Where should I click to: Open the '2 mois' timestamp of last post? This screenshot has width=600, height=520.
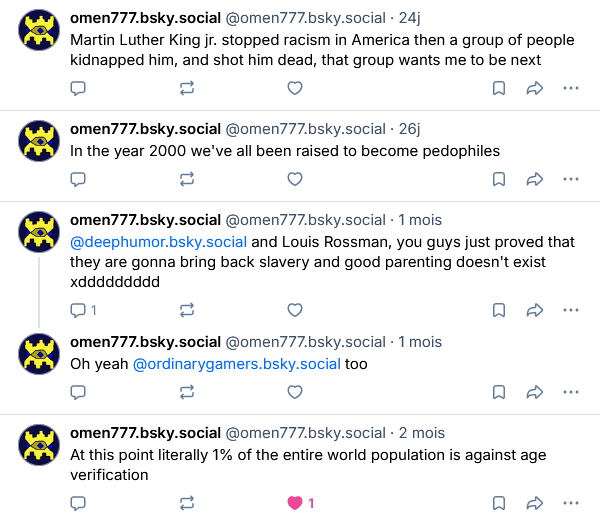(x=422, y=433)
